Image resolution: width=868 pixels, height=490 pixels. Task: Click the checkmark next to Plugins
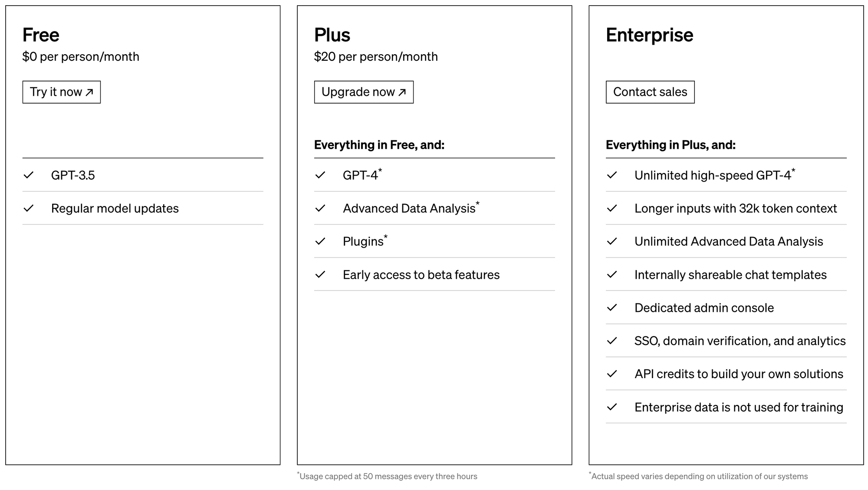point(320,242)
